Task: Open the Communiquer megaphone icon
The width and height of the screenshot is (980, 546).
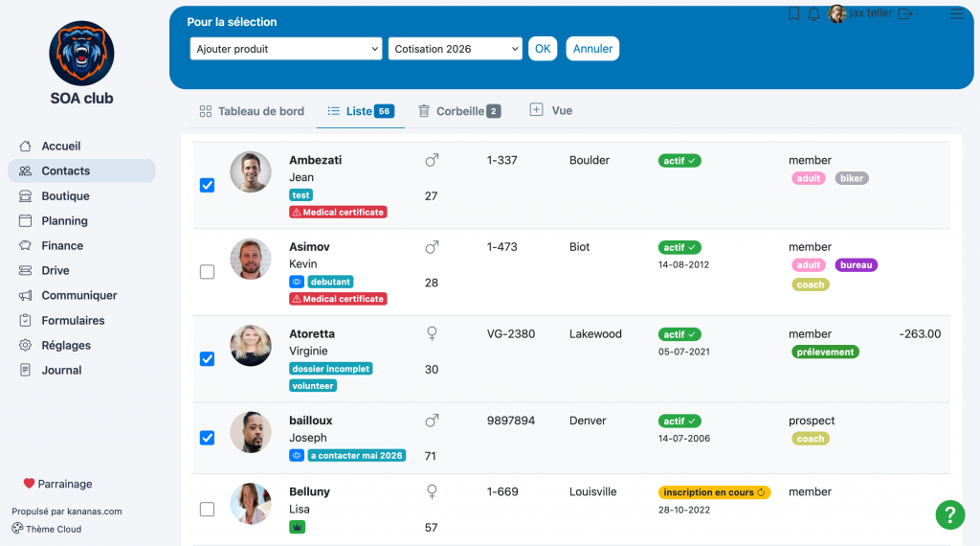Action: (x=25, y=295)
